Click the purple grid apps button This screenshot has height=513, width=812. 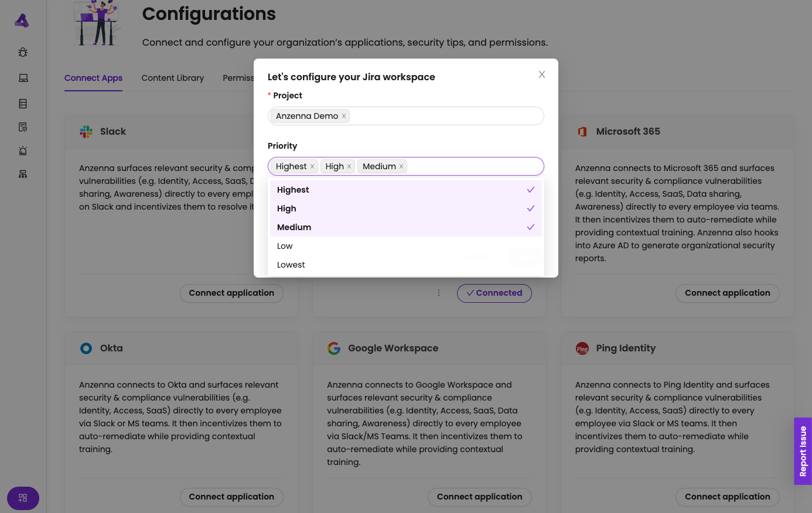tap(23, 498)
